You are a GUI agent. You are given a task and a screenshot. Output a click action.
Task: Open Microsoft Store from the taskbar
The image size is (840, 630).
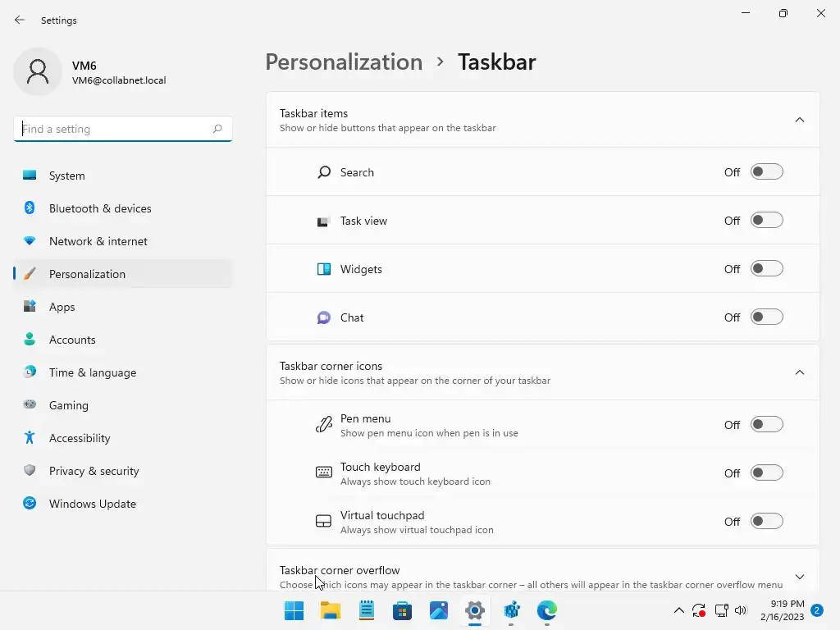pyautogui.click(x=402, y=610)
